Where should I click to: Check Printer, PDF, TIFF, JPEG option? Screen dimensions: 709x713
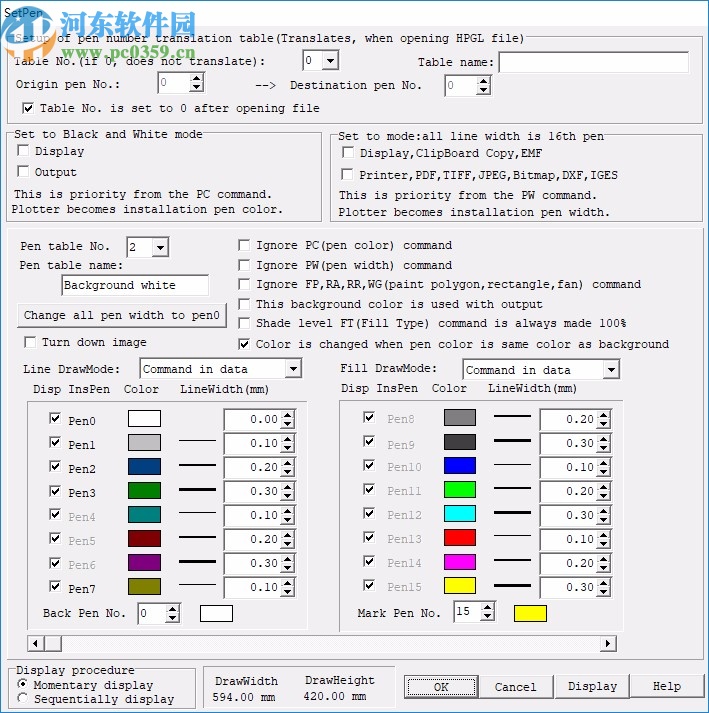347,174
